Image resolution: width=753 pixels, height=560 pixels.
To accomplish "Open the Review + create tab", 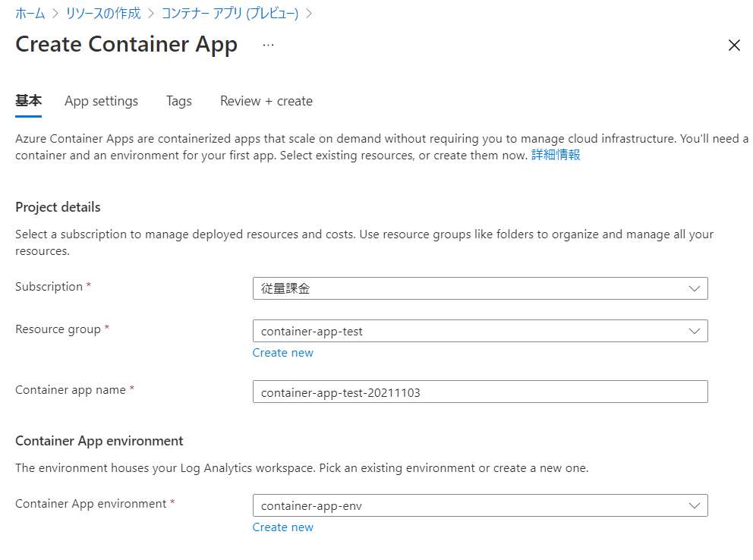I will tap(266, 101).
